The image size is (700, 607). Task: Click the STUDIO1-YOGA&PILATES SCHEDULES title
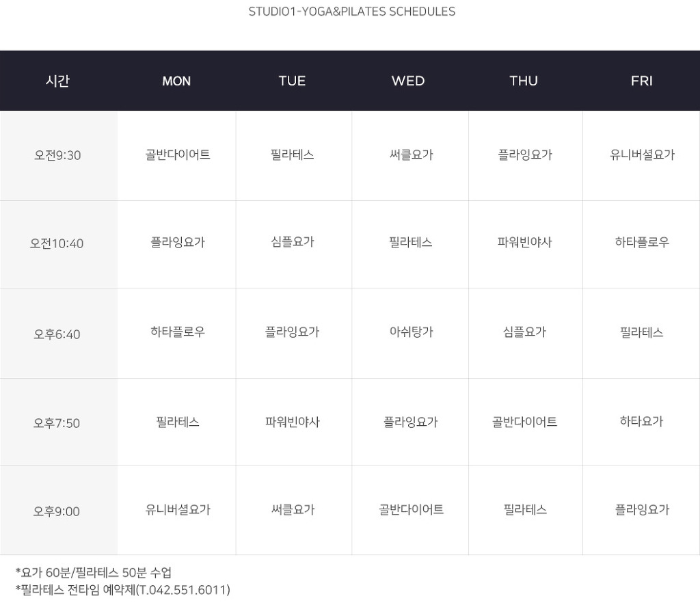[x=352, y=12]
